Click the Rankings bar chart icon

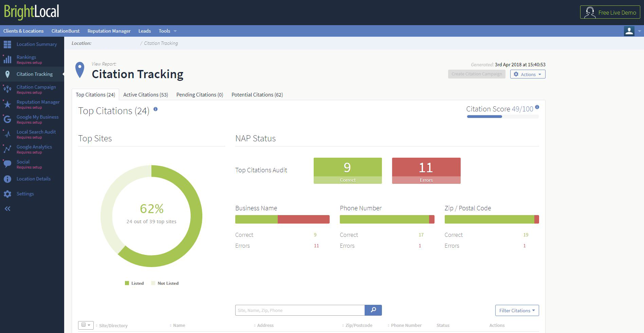(x=7, y=59)
